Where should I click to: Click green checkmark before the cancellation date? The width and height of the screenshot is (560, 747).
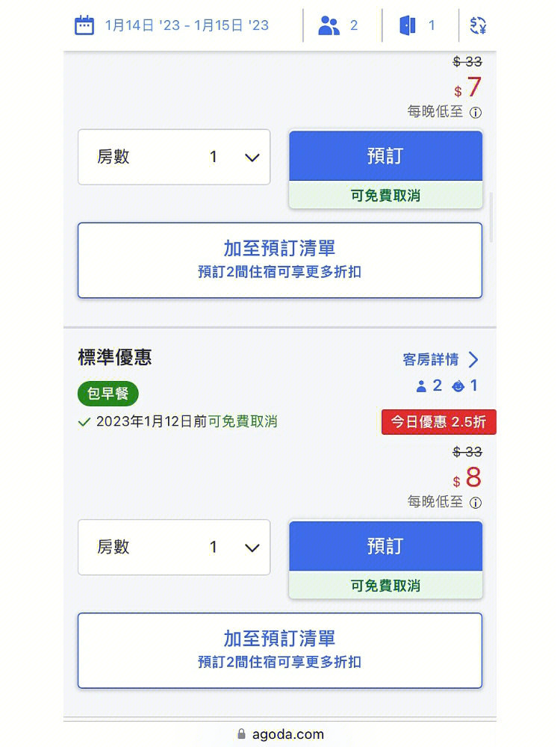point(84,421)
